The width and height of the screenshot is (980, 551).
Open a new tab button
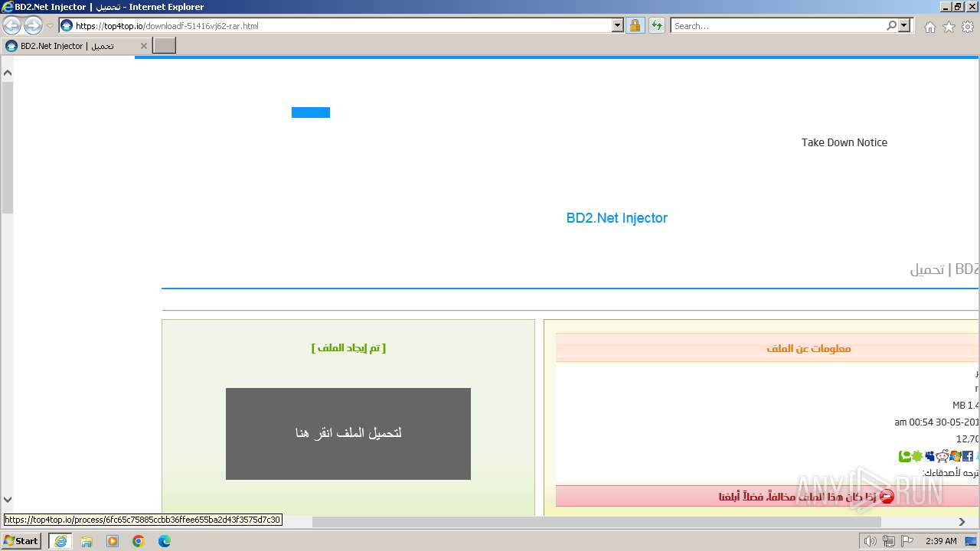click(x=165, y=46)
